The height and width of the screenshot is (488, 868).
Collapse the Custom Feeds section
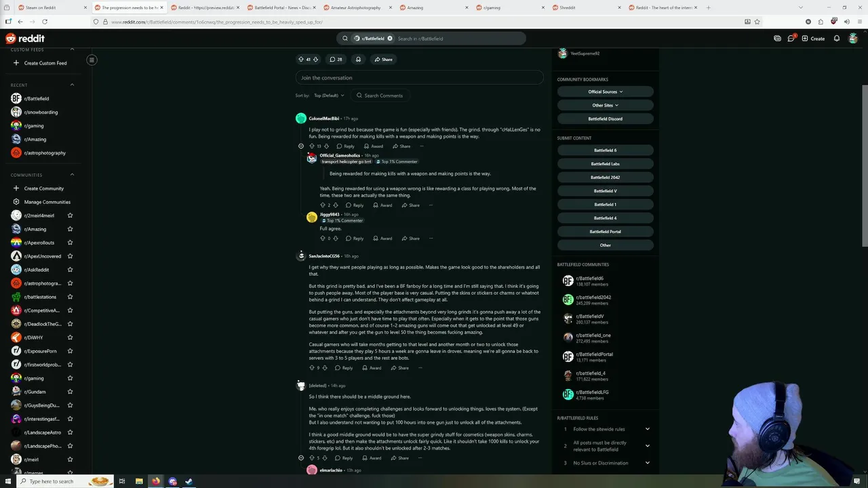(72, 49)
